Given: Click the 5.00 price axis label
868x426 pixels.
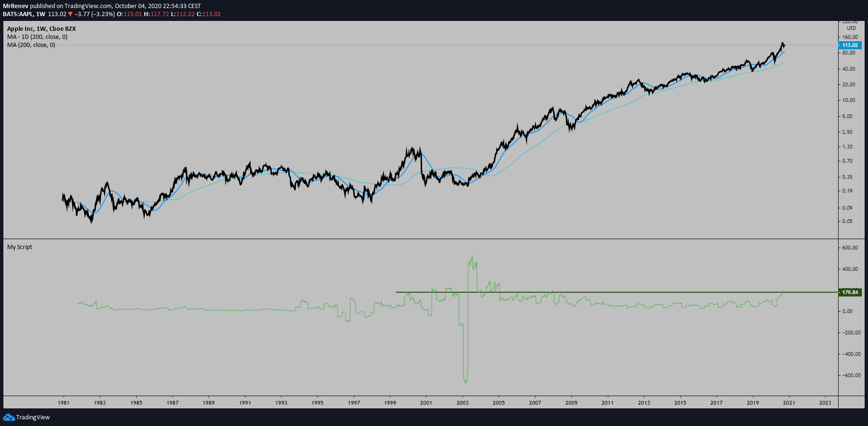Looking at the screenshot, I should click(848, 116).
